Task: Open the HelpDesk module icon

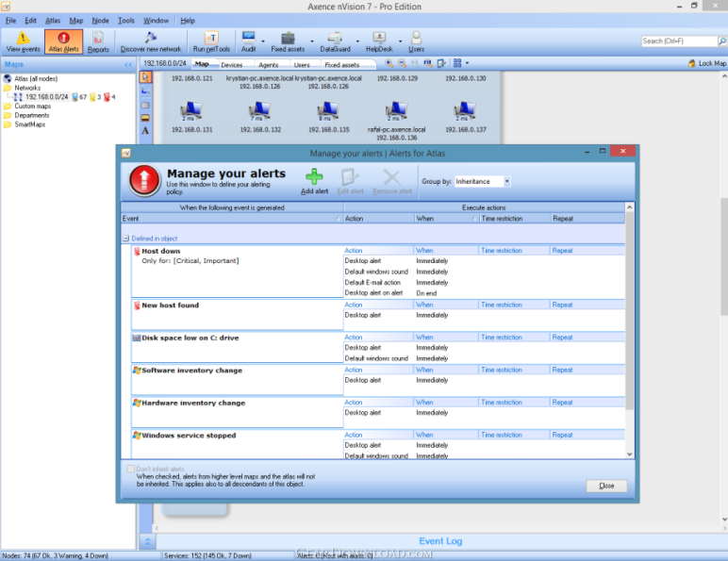Action: coord(379,41)
